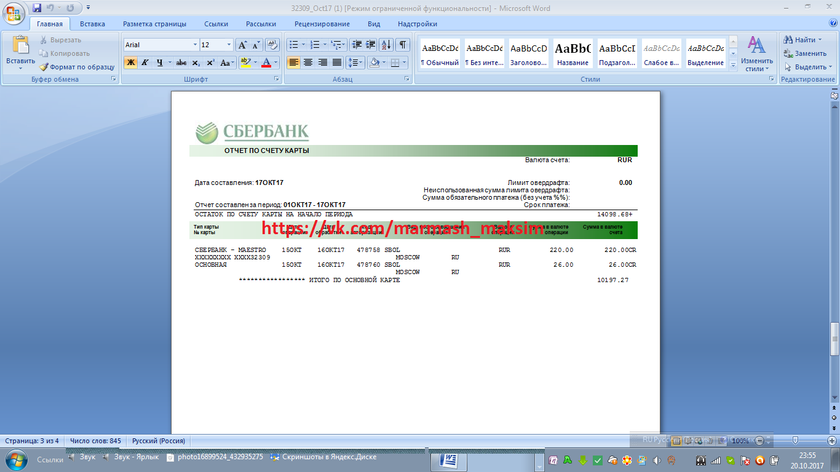Toggle bold (Ж) formatting
Viewport: 840px width, 472px height.
click(x=130, y=63)
